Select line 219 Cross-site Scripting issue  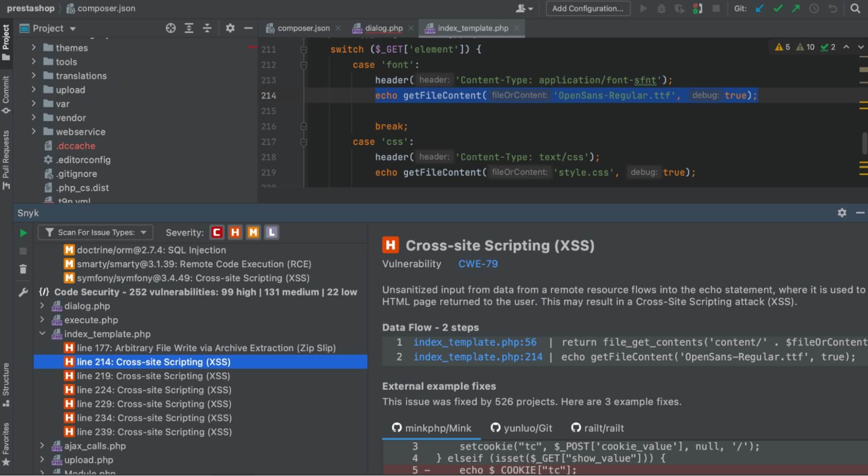(x=200, y=376)
